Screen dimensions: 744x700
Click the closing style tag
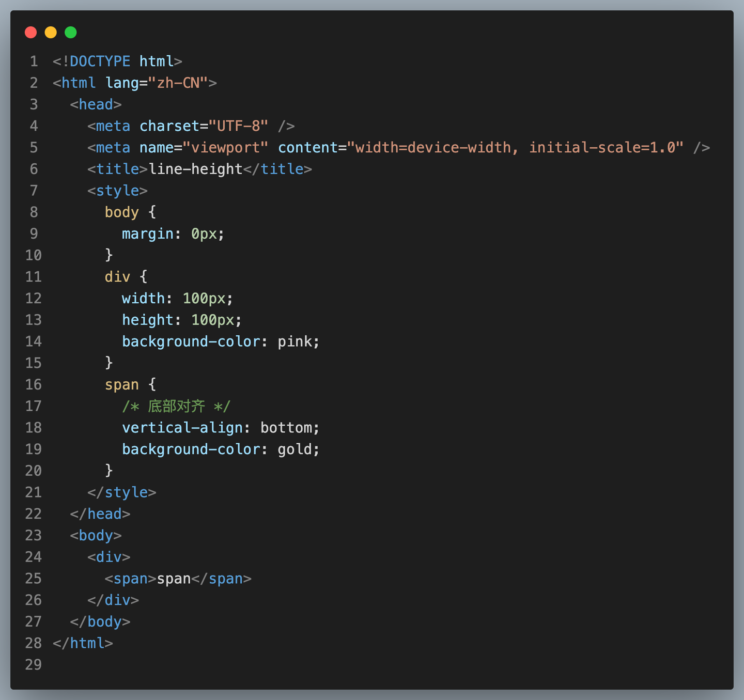122,492
